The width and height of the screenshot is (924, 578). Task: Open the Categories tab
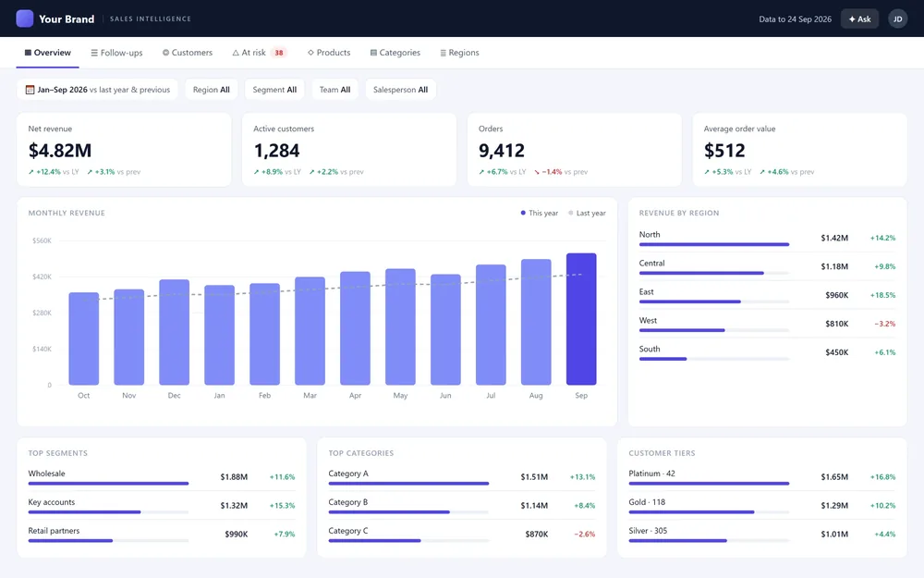pos(395,53)
